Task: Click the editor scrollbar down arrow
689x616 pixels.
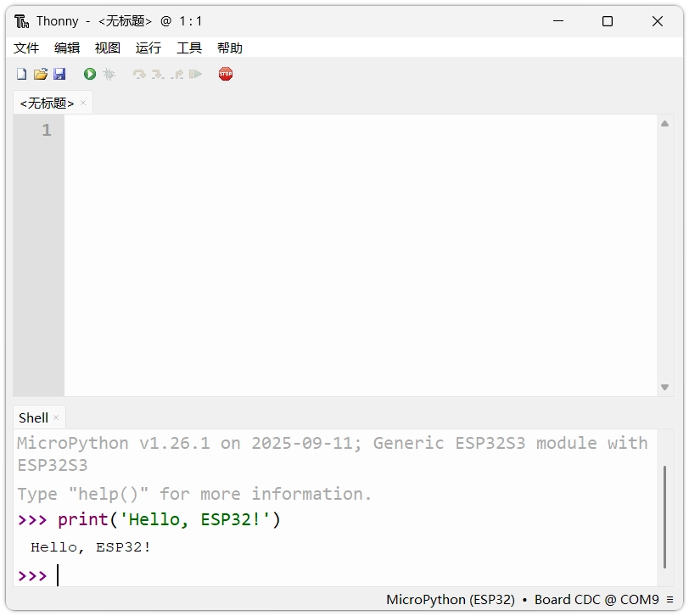Action: tap(665, 387)
